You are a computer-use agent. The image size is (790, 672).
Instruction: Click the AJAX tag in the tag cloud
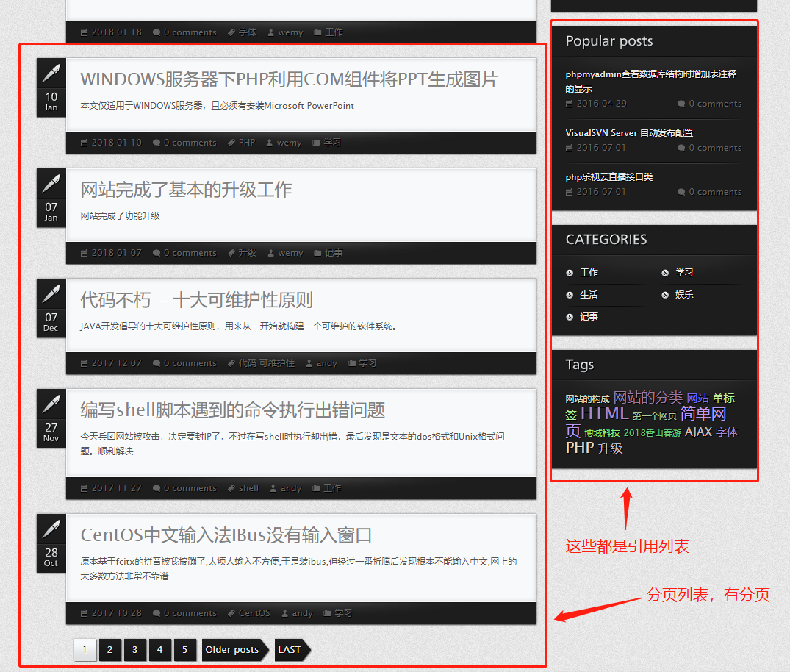(698, 432)
